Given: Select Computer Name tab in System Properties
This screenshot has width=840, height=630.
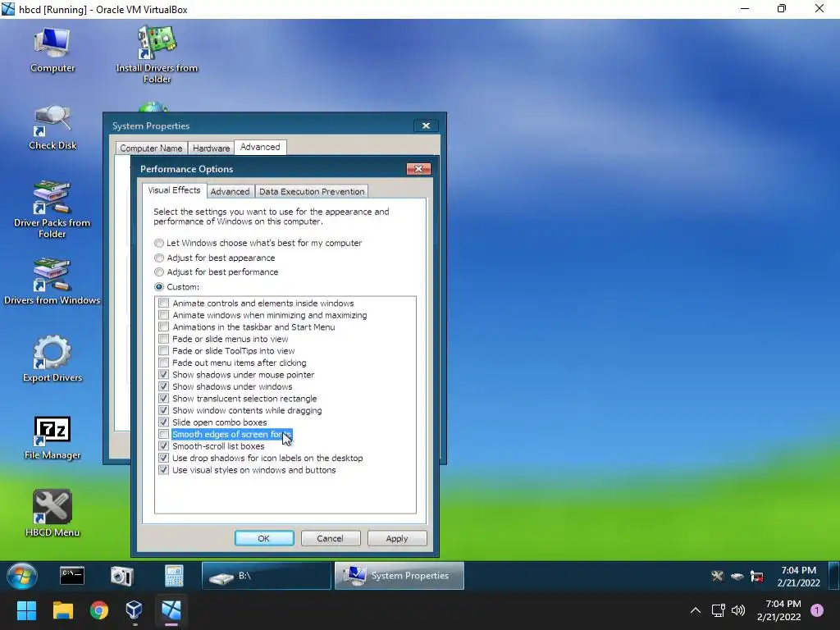Looking at the screenshot, I should coord(151,148).
